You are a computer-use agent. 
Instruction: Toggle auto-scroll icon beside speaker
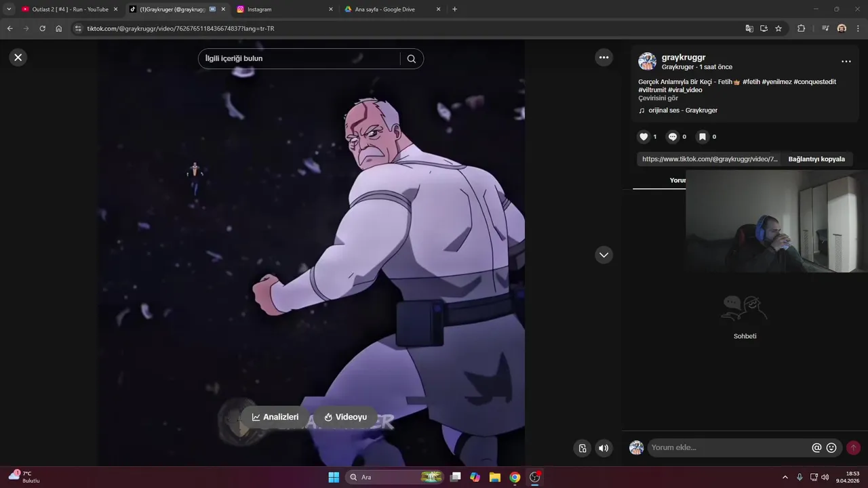point(582,448)
